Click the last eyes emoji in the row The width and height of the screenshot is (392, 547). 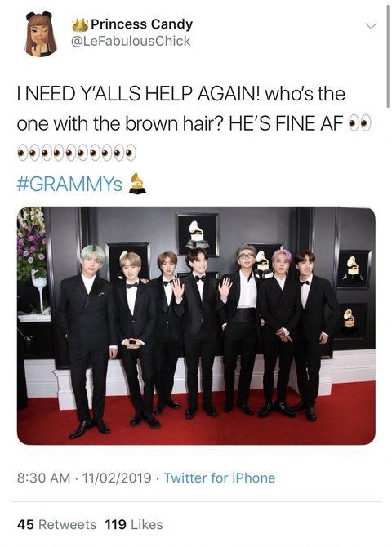[x=125, y=153]
